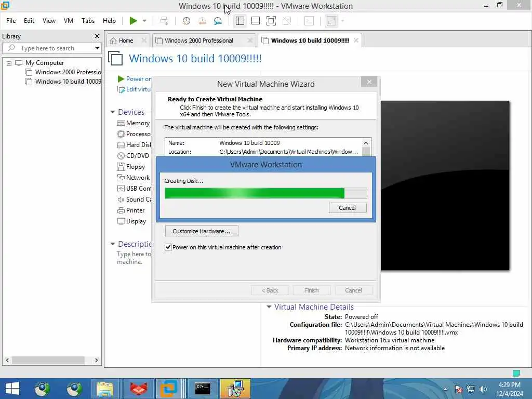Click Edit virtual machine settings link
The image size is (532, 399).
(x=134, y=89)
